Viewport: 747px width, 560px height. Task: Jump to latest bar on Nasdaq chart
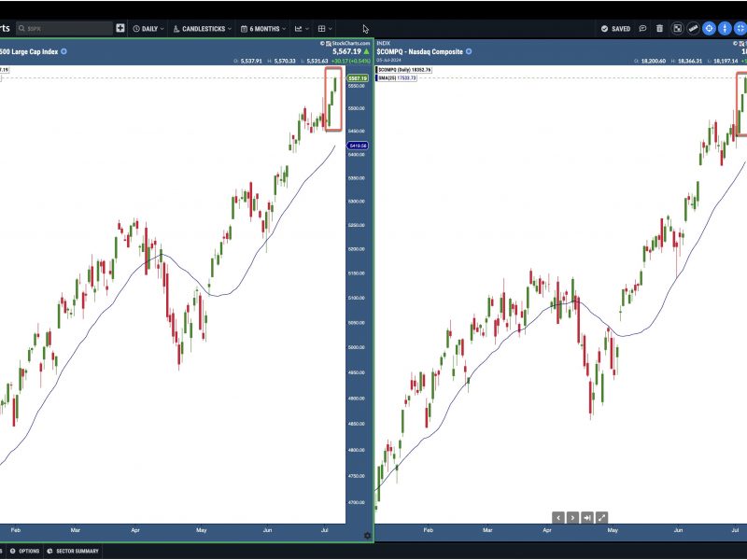pos(587,518)
